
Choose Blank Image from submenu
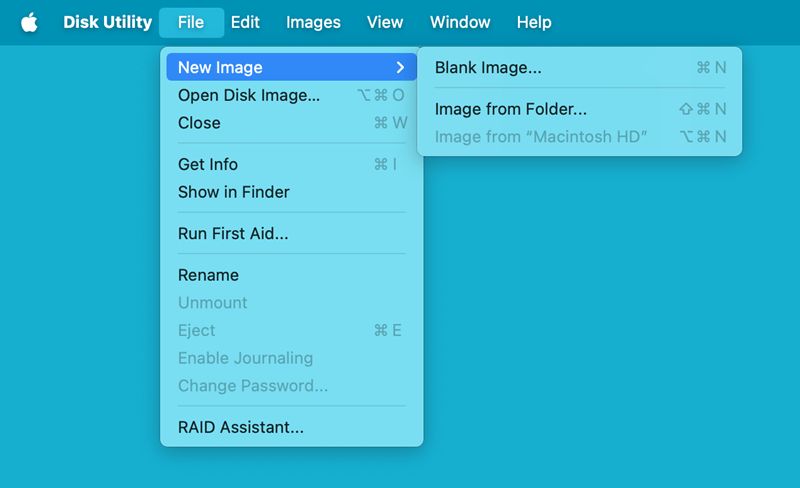click(x=488, y=68)
